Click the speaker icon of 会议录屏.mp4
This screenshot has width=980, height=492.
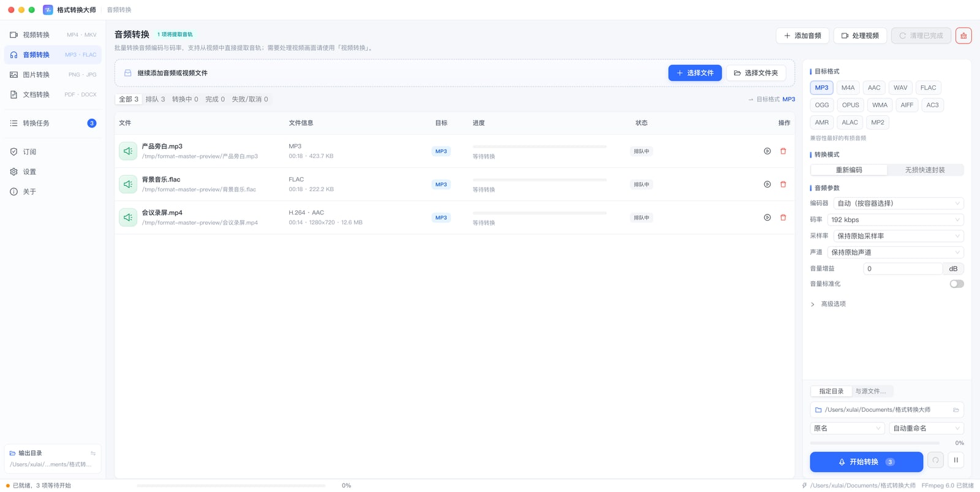(128, 217)
